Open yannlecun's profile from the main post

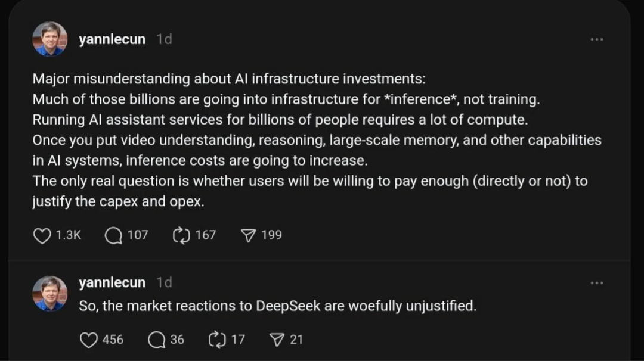pyautogui.click(x=112, y=39)
